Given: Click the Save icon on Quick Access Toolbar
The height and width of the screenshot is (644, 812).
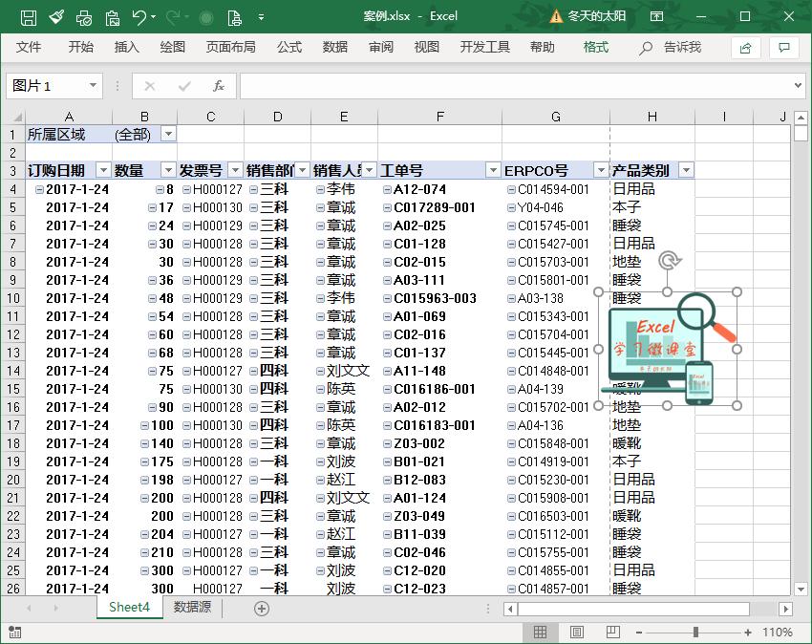Looking at the screenshot, I should pos(29,17).
